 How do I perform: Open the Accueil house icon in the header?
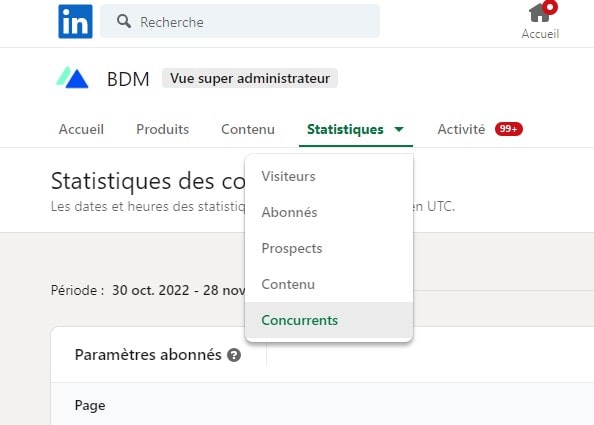tap(540, 13)
